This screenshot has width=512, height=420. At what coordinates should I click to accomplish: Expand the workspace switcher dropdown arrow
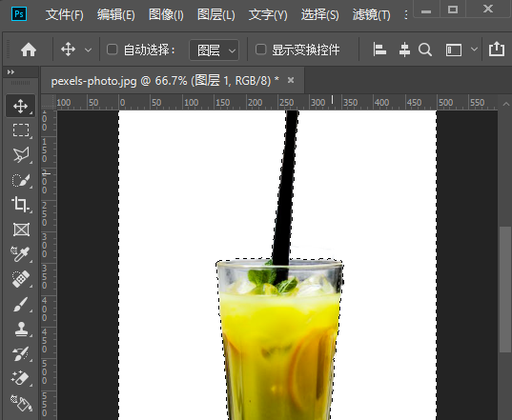(474, 50)
